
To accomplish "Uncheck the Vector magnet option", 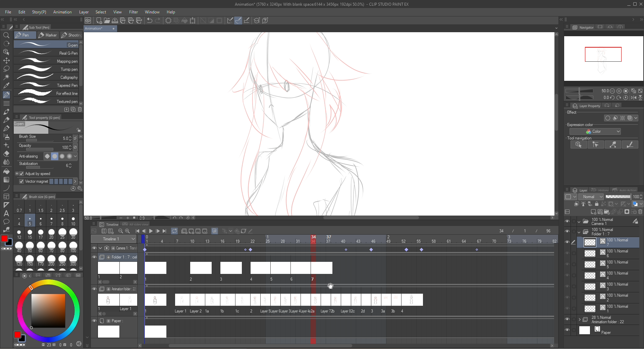I will [21, 181].
